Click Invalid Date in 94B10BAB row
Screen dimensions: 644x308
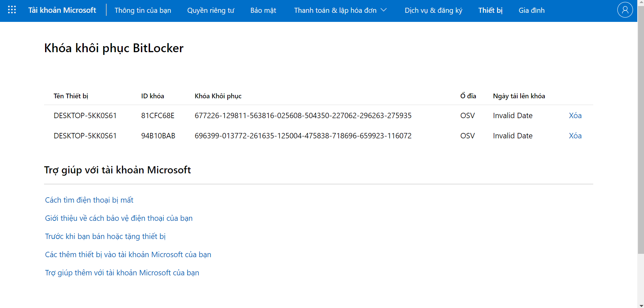click(x=513, y=136)
